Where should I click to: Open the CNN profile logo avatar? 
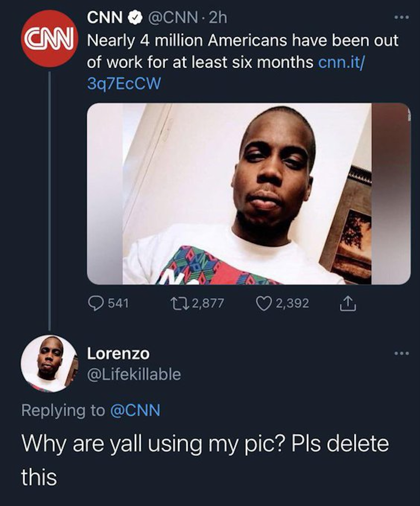click(x=49, y=38)
